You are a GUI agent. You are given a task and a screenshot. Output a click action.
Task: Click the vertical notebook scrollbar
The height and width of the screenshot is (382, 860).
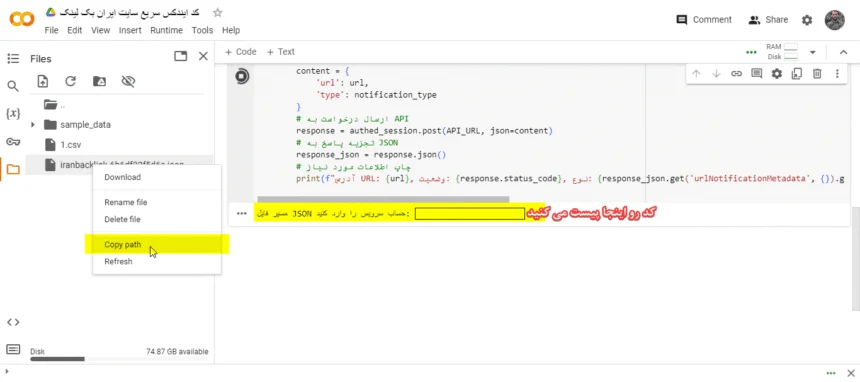pyautogui.click(x=856, y=258)
